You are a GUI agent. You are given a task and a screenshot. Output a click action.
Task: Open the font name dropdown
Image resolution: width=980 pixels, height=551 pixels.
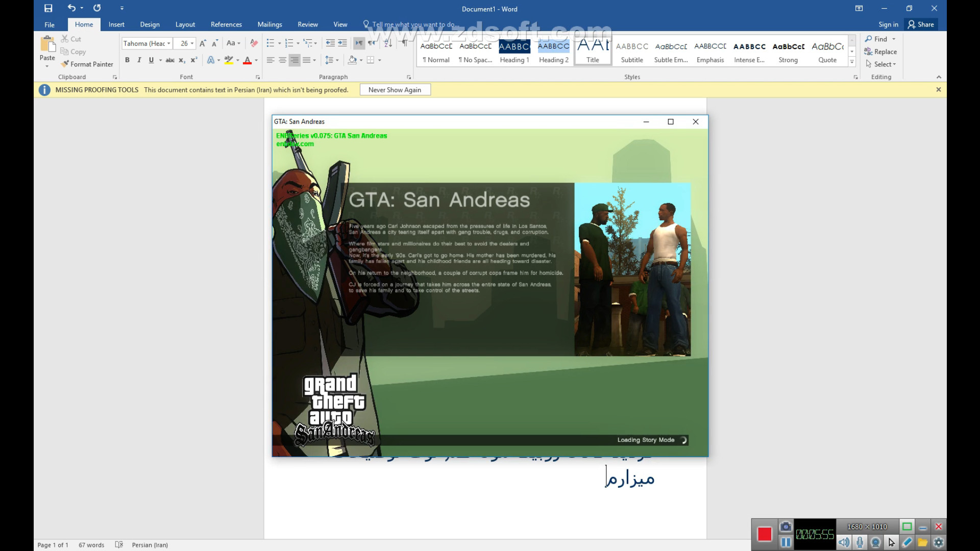pos(168,43)
